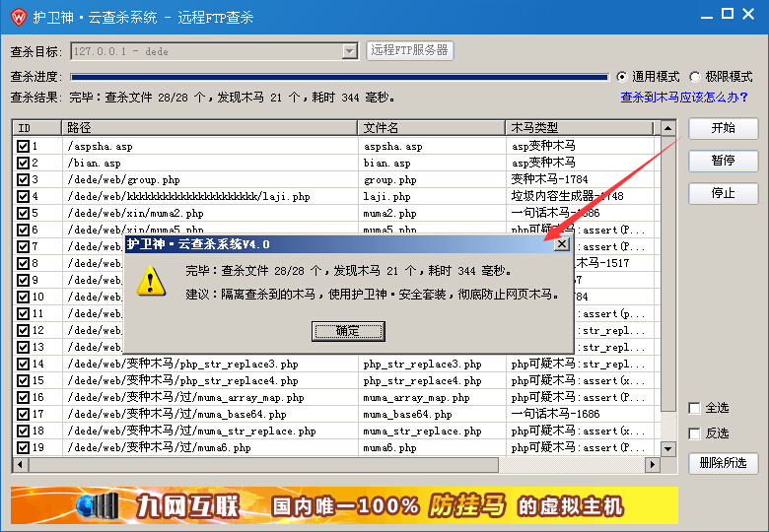Click the horizontal scrollbar thumb
The height and width of the screenshot is (532, 769).
click(263, 464)
